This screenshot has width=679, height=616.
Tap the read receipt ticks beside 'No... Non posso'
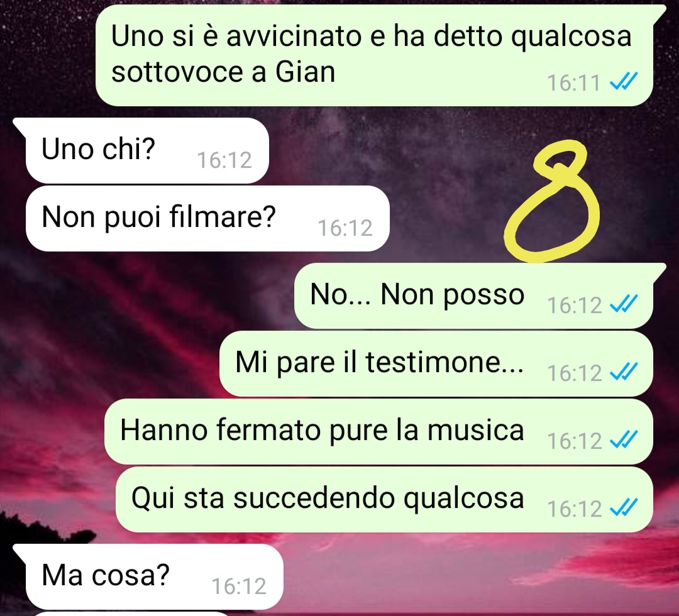[x=624, y=304]
